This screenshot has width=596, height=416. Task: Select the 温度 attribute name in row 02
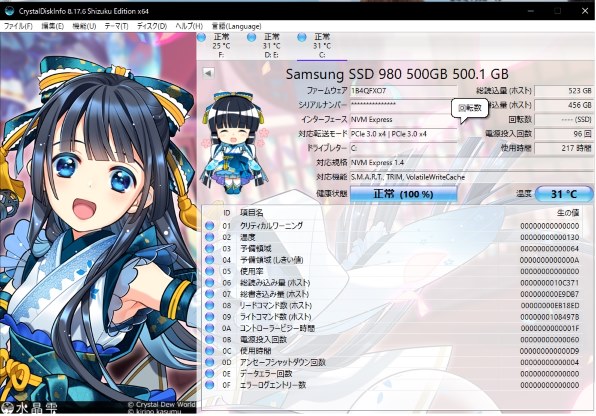[x=247, y=237]
